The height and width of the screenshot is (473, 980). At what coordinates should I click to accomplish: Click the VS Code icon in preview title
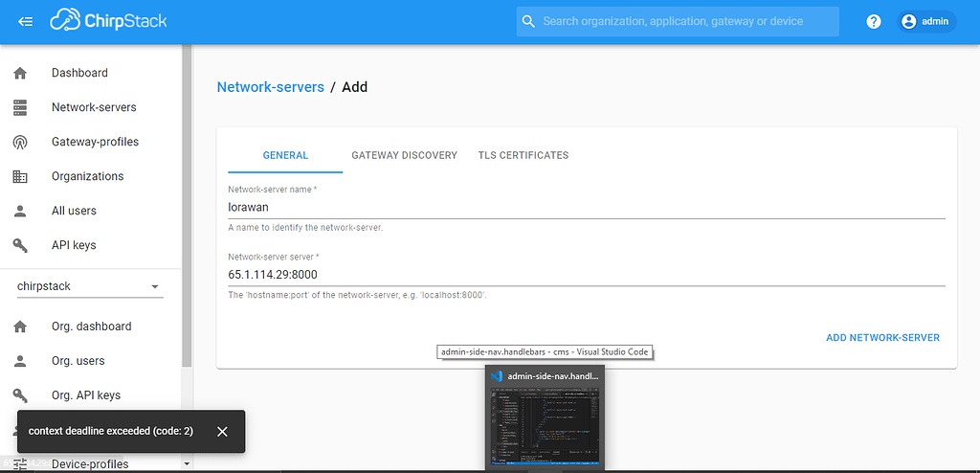pos(497,376)
